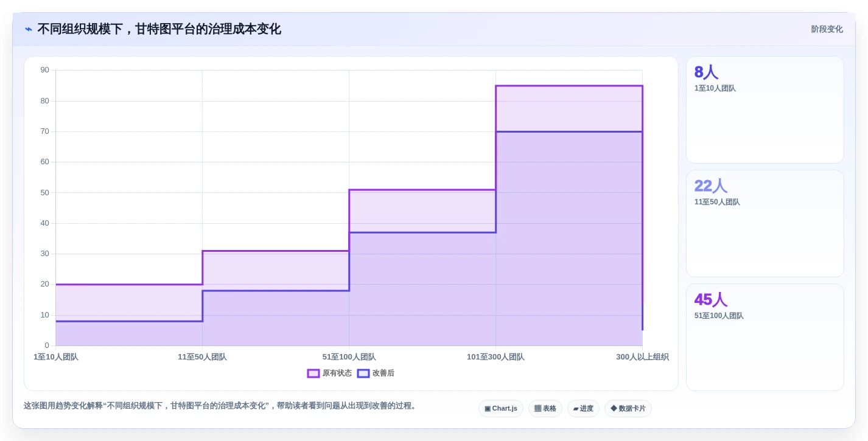Open the 22人 data card
The image size is (868, 441).
coord(765,224)
